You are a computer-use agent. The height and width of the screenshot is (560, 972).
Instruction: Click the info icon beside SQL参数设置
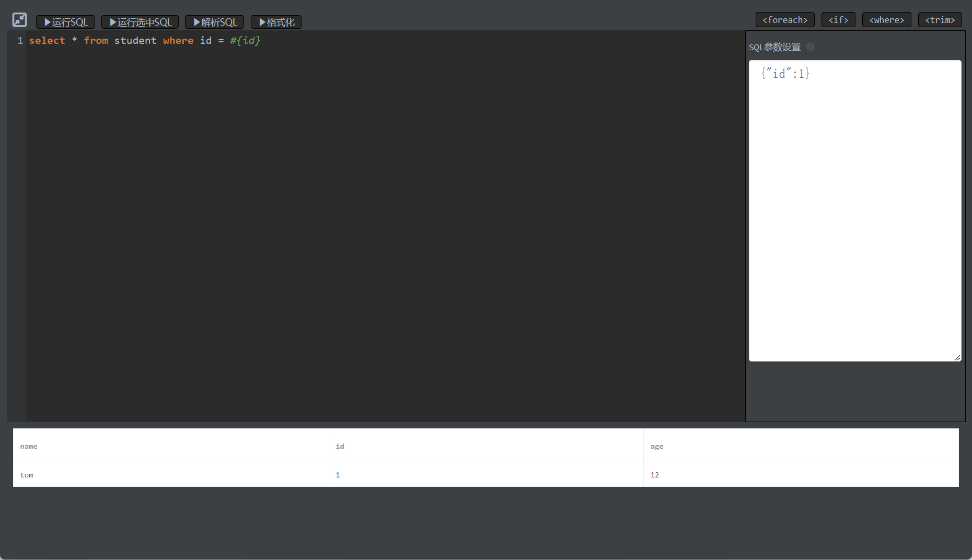810,46
